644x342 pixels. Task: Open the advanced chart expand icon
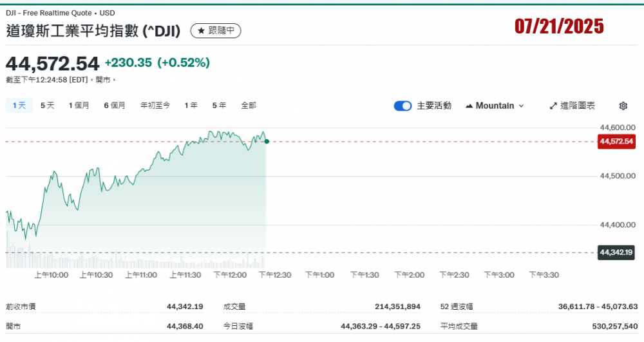pyautogui.click(x=553, y=106)
